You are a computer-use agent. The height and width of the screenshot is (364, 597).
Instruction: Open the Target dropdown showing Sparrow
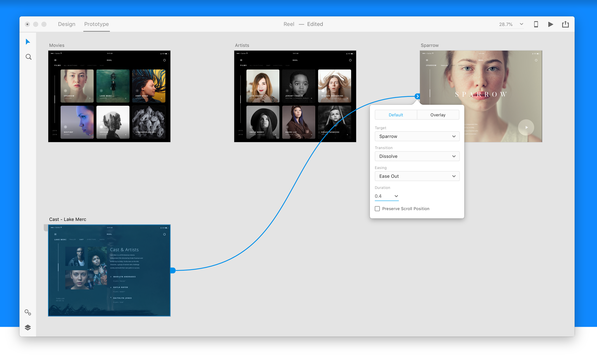[417, 136]
